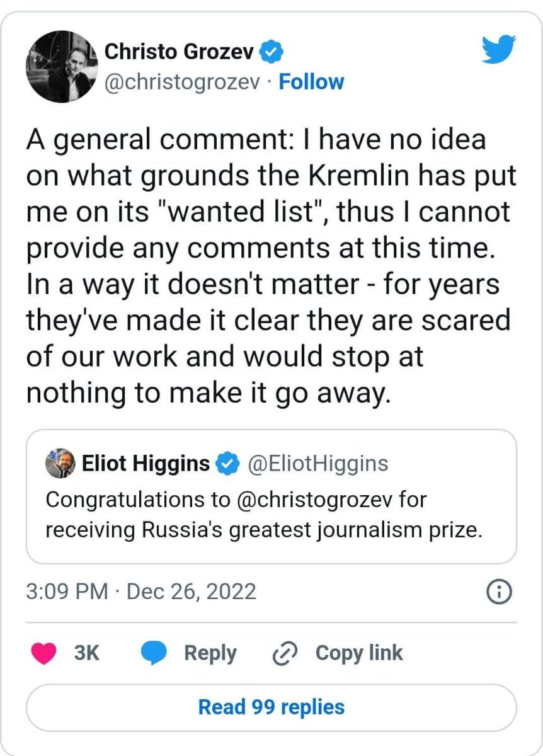Click the Copy link text
Viewport: 543px width, 756px height.
(x=359, y=653)
